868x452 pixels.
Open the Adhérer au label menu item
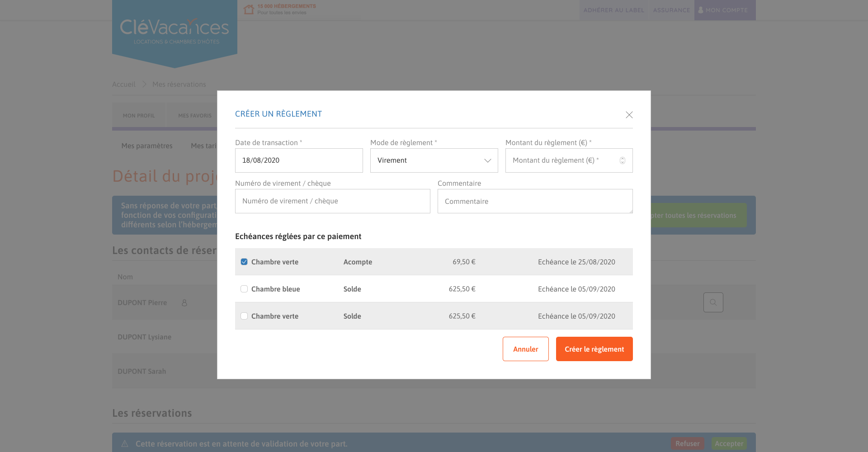614,10
